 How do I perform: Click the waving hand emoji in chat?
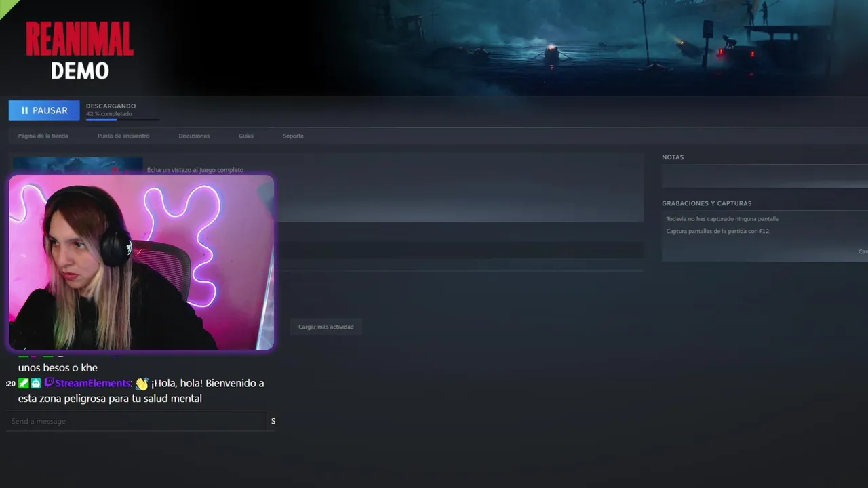(x=141, y=384)
